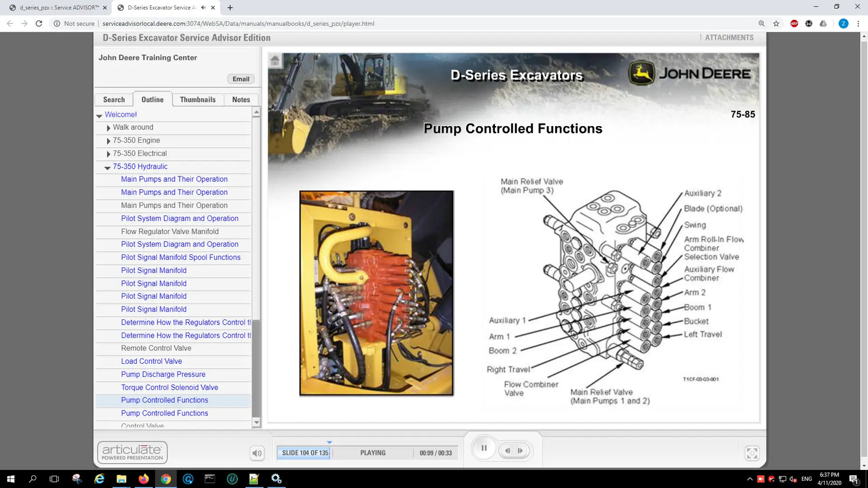Bookmark this page with the star icon
The height and width of the screenshot is (488, 868).
tap(776, 23)
